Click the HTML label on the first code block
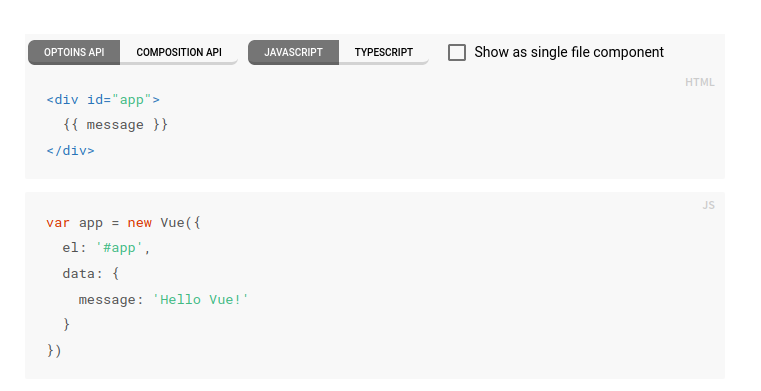761x391 pixels. click(699, 82)
